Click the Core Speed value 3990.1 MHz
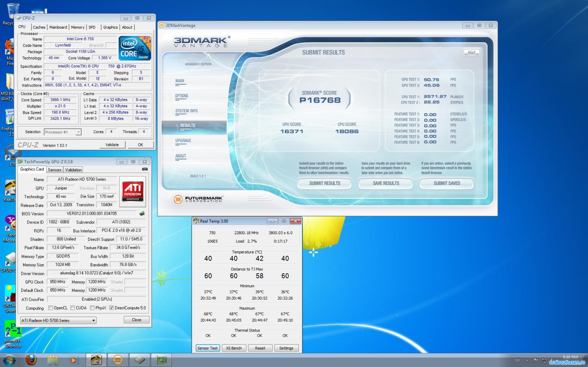The image size is (588, 367). (x=60, y=100)
